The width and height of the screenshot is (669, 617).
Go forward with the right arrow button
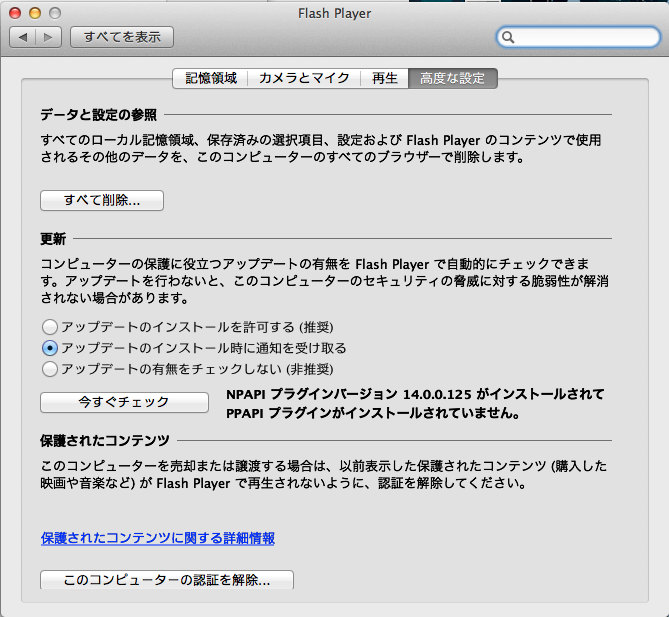(x=49, y=37)
